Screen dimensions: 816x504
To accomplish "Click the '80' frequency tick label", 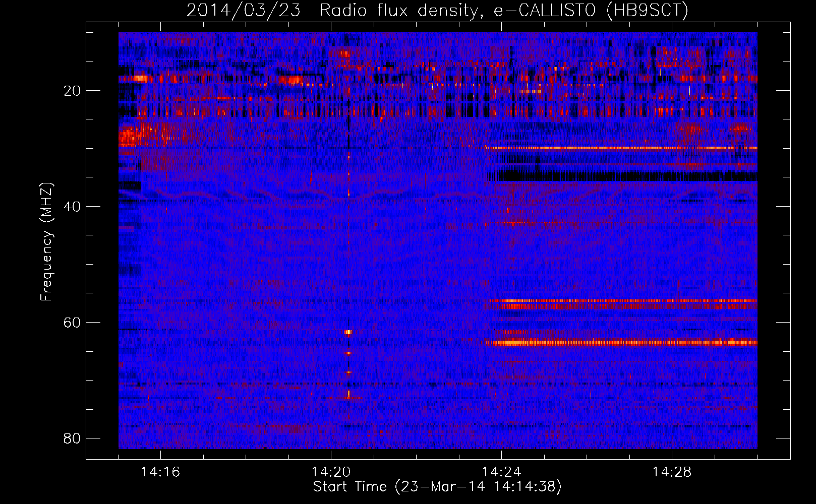I will [x=72, y=438].
